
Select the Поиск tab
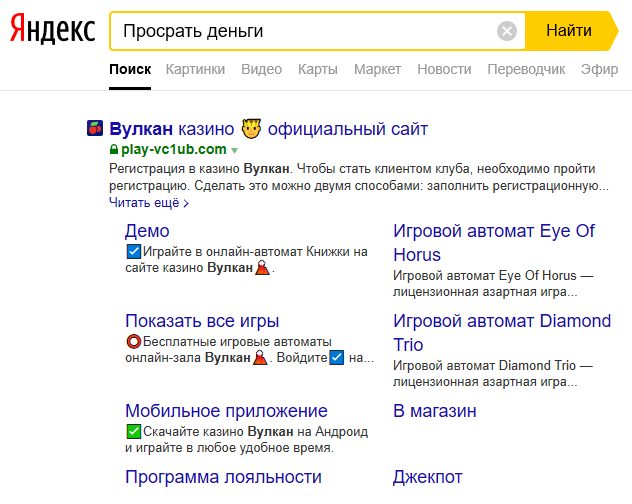(x=130, y=69)
